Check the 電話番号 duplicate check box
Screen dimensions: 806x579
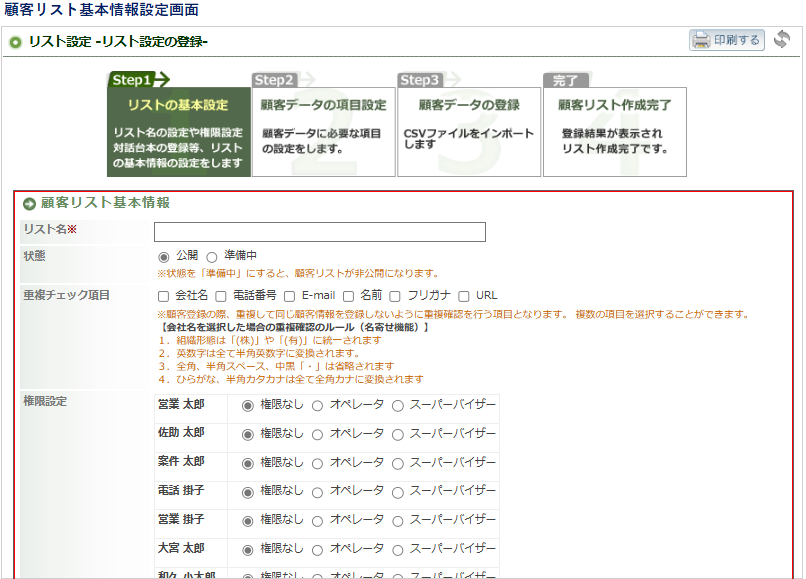(221, 296)
